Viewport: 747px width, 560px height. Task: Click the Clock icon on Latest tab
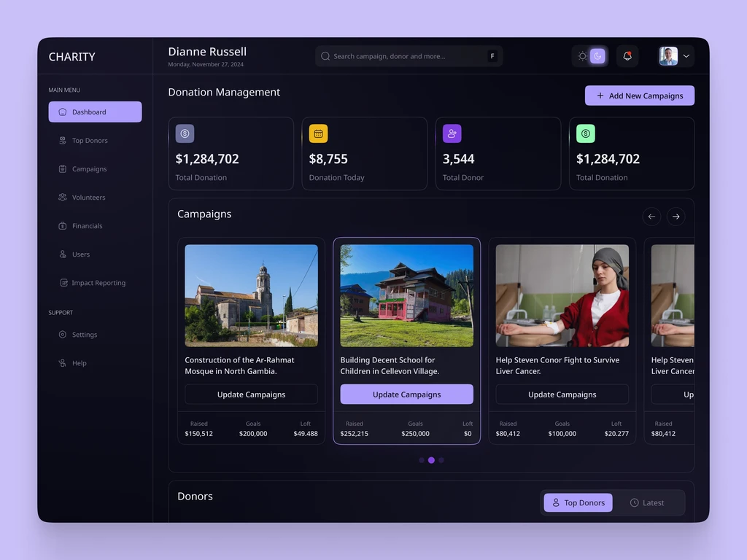(x=634, y=503)
